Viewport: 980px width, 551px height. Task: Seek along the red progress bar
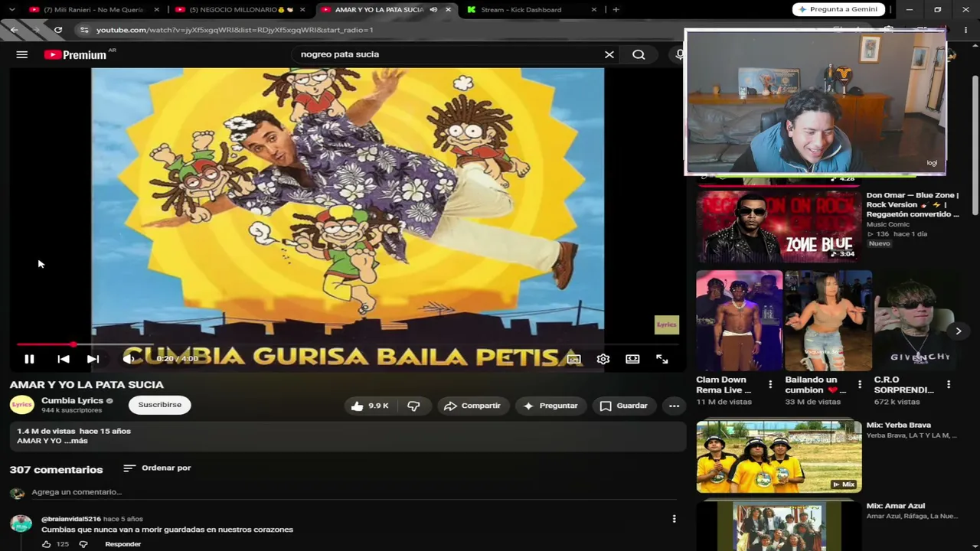346,344
